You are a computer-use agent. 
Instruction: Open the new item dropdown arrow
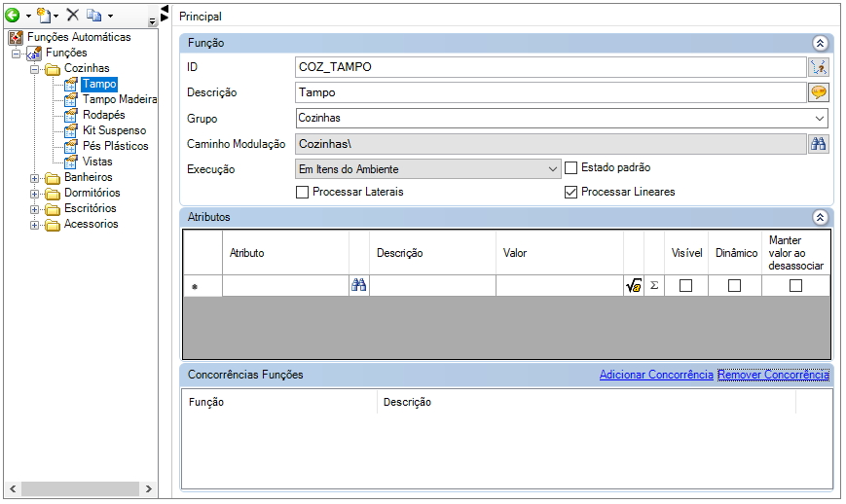[x=56, y=17]
